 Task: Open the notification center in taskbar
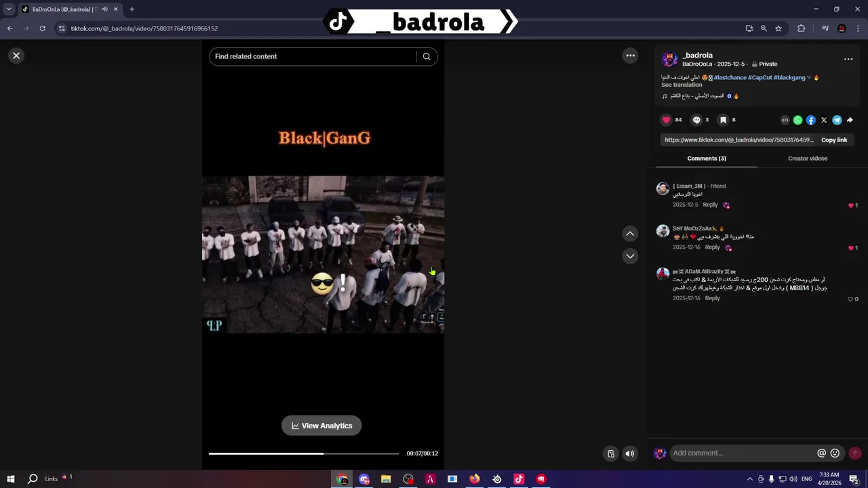coord(854,479)
